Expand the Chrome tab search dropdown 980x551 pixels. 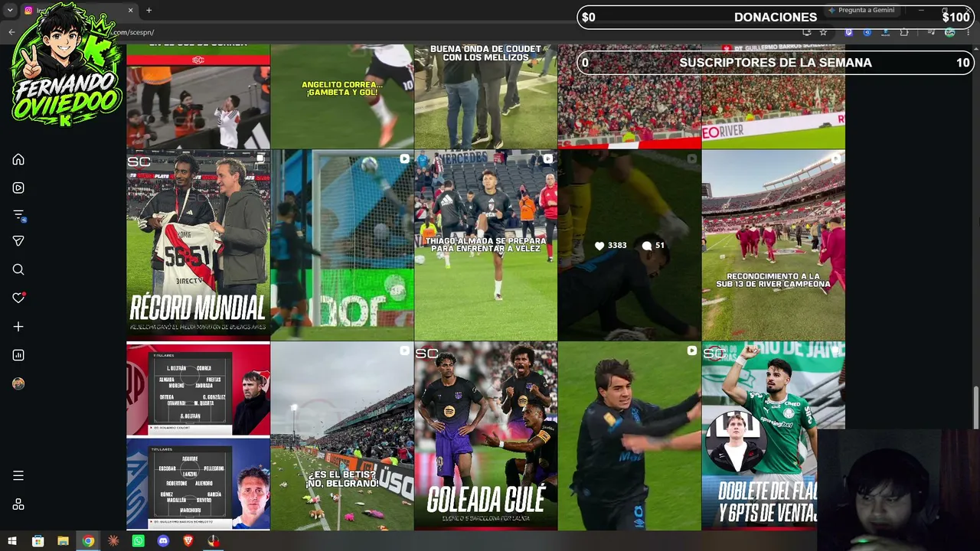10,10
